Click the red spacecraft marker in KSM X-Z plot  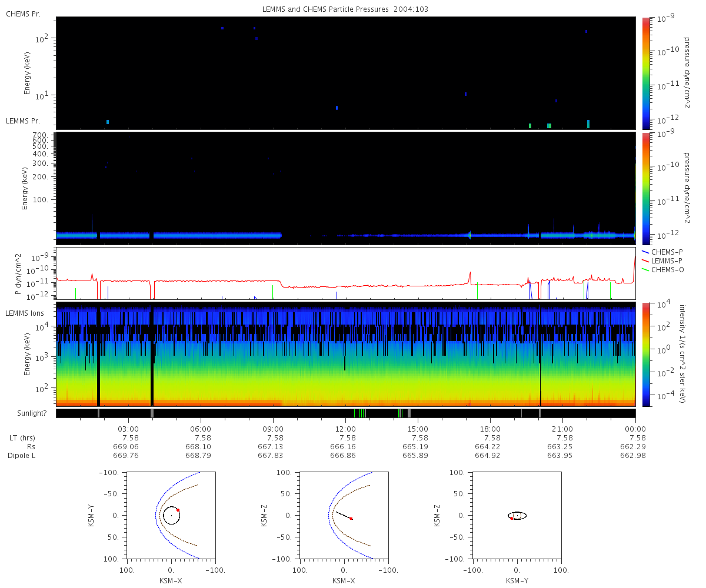tap(351, 519)
